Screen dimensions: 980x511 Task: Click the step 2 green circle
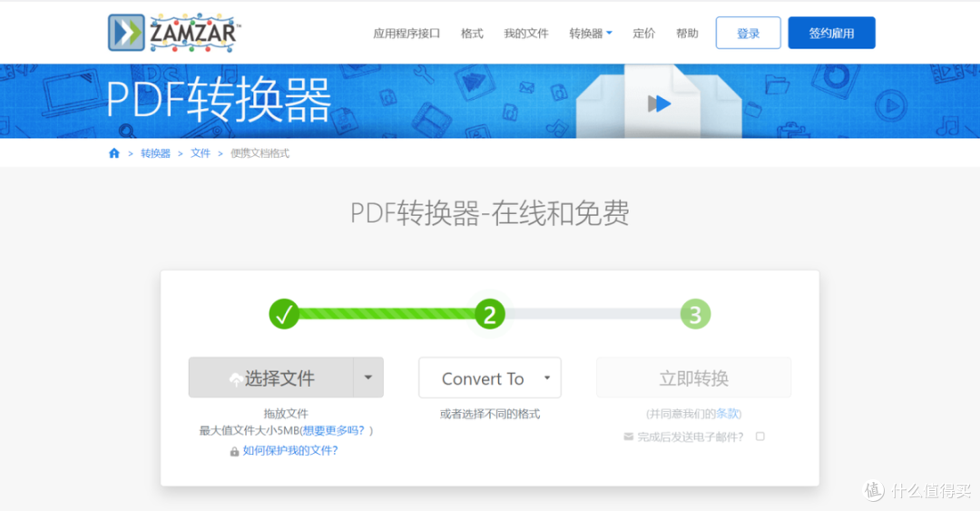point(490,314)
